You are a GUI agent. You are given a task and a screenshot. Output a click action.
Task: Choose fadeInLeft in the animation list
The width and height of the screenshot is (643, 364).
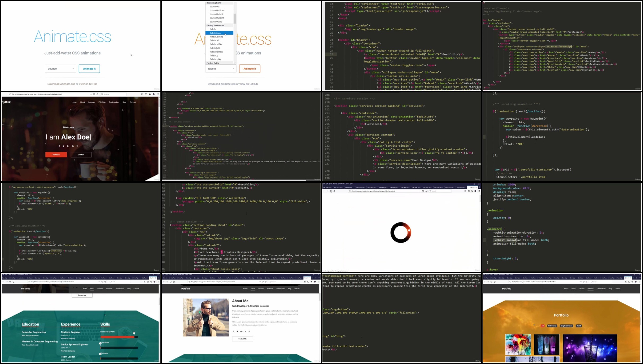(219, 41)
